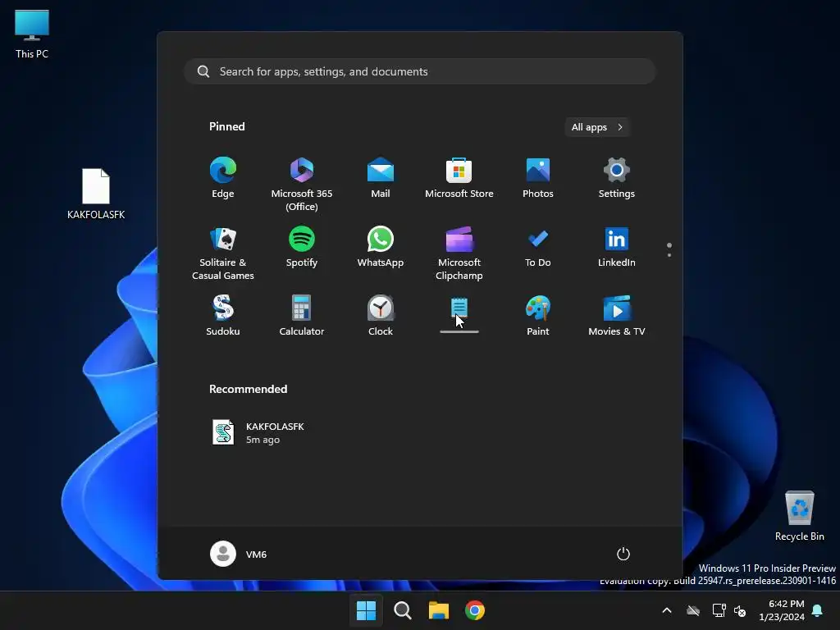The image size is (840, 630).
Task: Open LinkedIn from pinned apps
Action: (x=617, y=246)
